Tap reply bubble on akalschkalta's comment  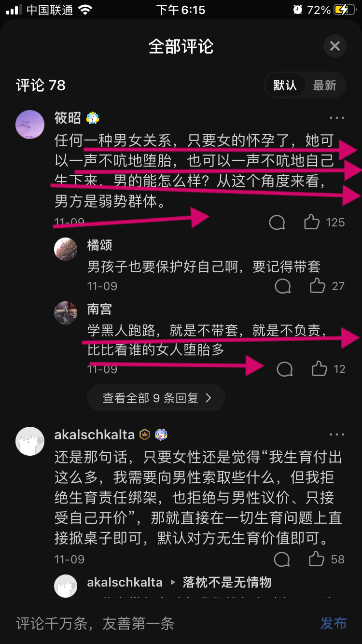pos(282,560)
